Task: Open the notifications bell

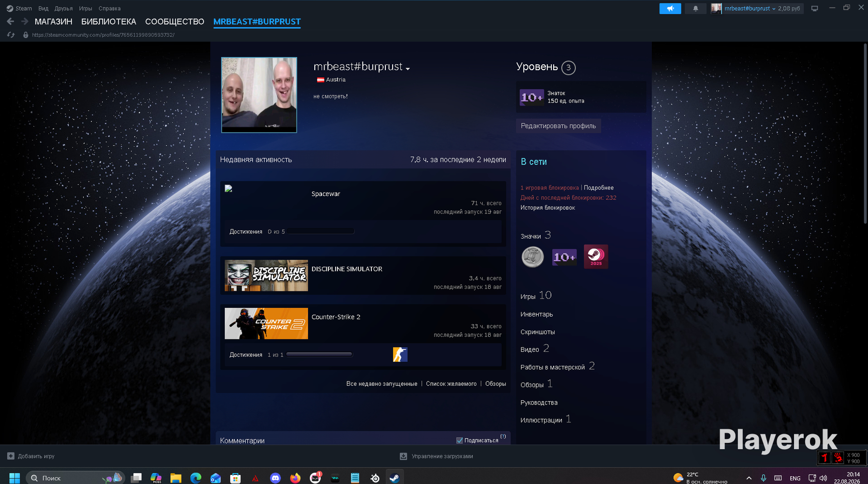Action: tap(695, 8)
